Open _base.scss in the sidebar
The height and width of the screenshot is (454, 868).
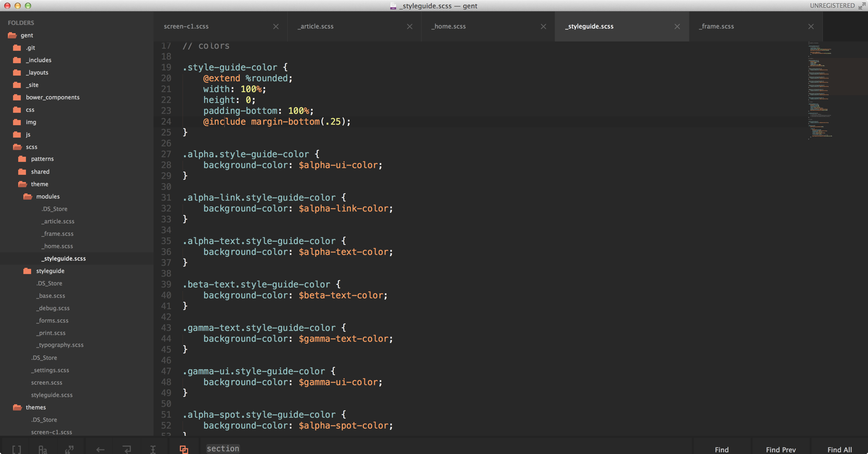coord(51,296)
